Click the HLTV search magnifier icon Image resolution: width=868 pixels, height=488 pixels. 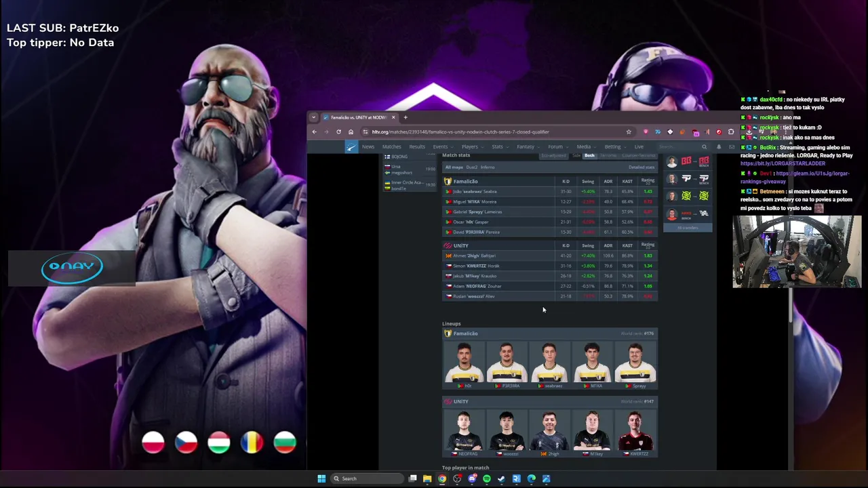pyautogui.click(x=704, y=147)
